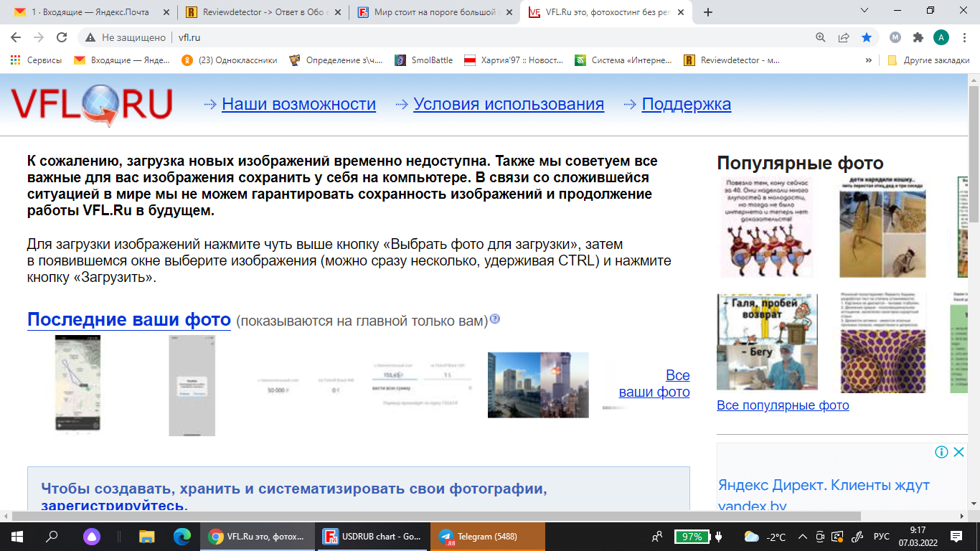Screen dimensions: 980x551
Task: Click the VFL.RU logo
Action: click(x=91, y=105)
